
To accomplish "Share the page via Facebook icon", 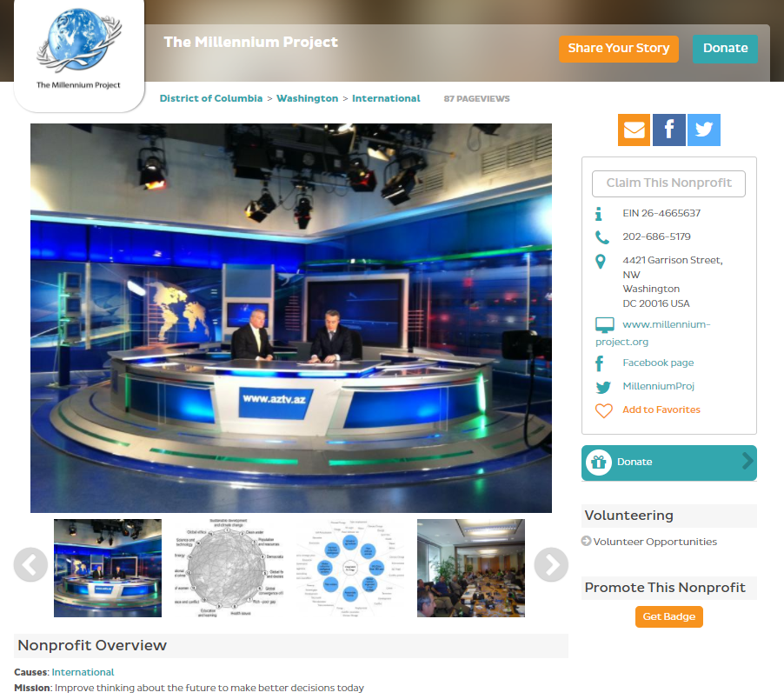I will click(668, 130).
